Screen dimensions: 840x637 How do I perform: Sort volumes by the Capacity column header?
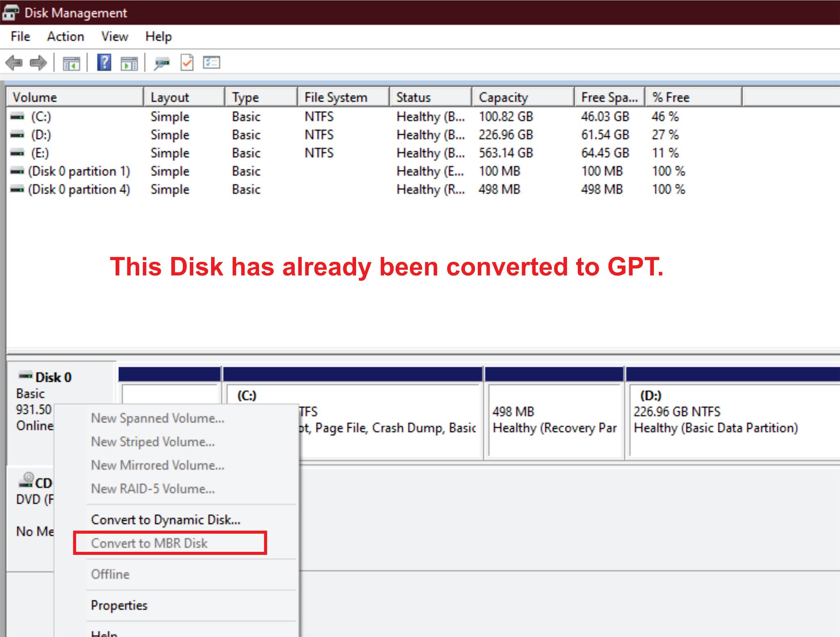pos(503,97)
